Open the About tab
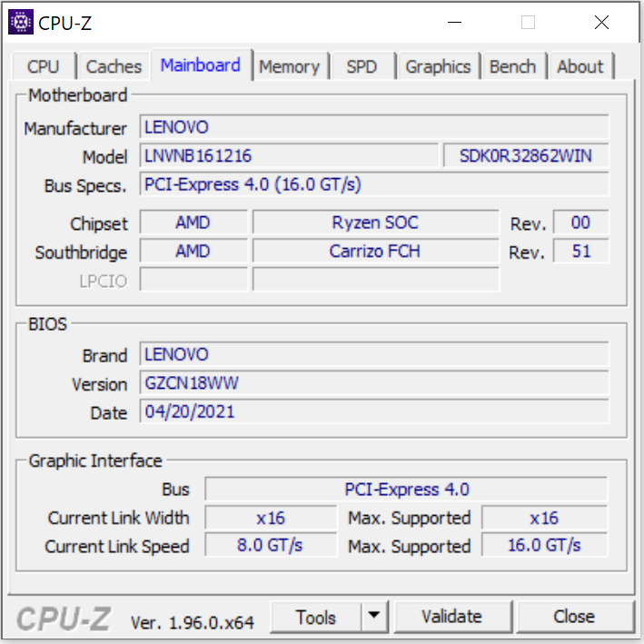 tap(580, 66)
